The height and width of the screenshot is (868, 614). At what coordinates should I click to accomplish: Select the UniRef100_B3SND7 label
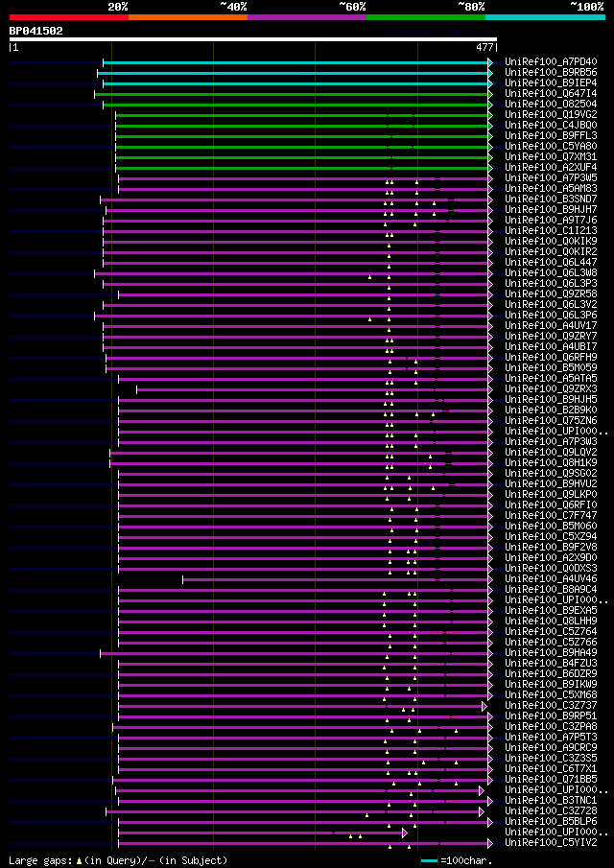tap(551, 199)
